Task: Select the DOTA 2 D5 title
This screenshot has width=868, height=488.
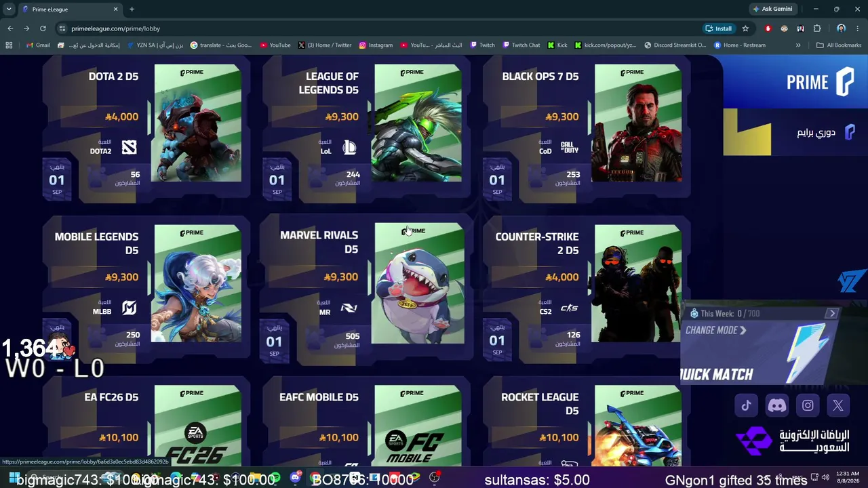Action: (113, 77)
